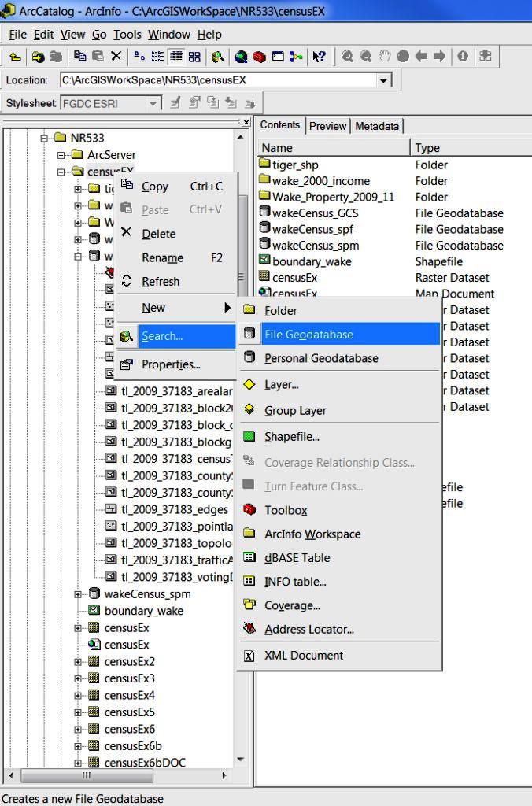Expand the censusEx2 raster node
This screenshot has height=806, width=532.
[78, 662]
